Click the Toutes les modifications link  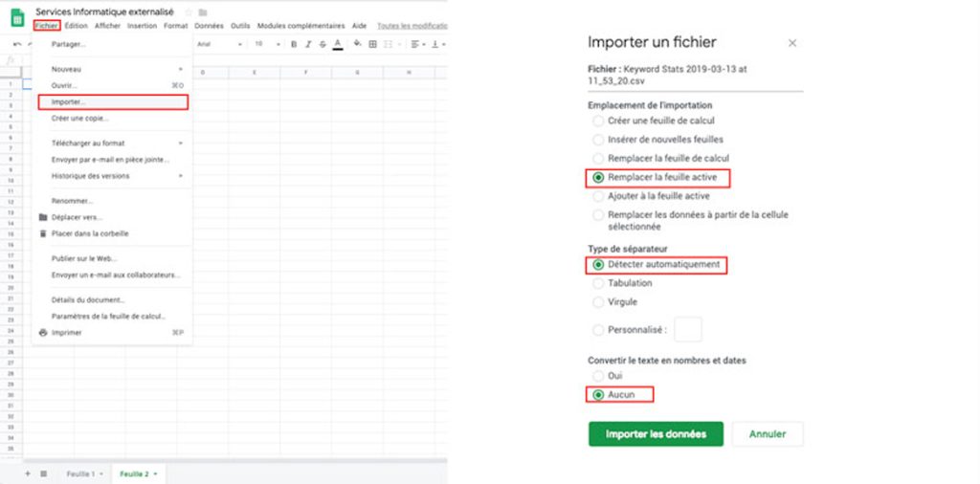(x=412, y=26)
